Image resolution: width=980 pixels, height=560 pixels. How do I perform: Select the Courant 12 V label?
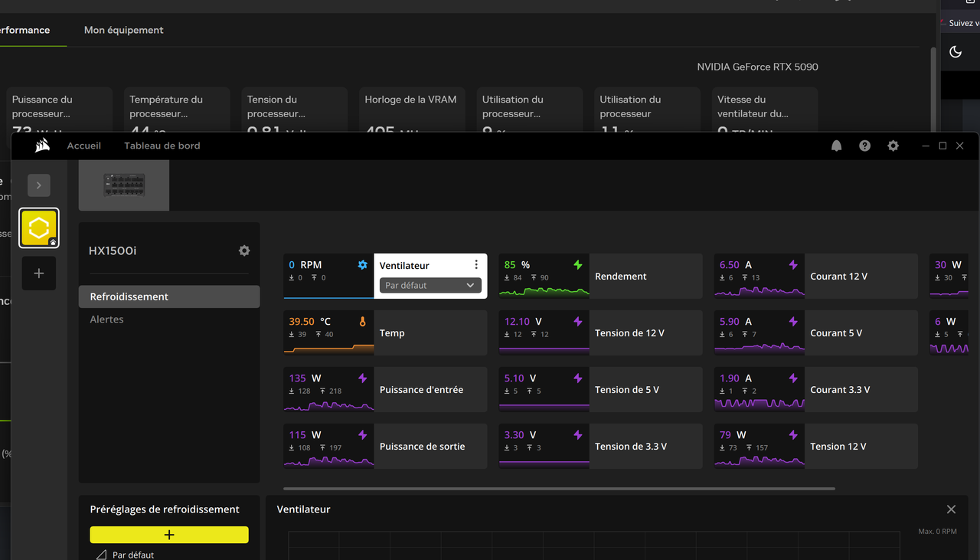[x=838, y=277]
